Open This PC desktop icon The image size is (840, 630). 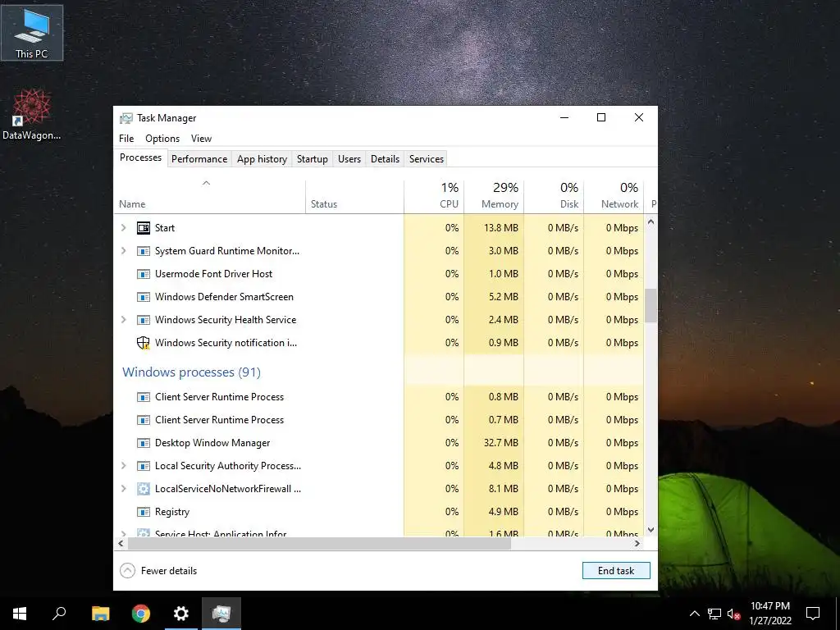click(x=32, y=33)
